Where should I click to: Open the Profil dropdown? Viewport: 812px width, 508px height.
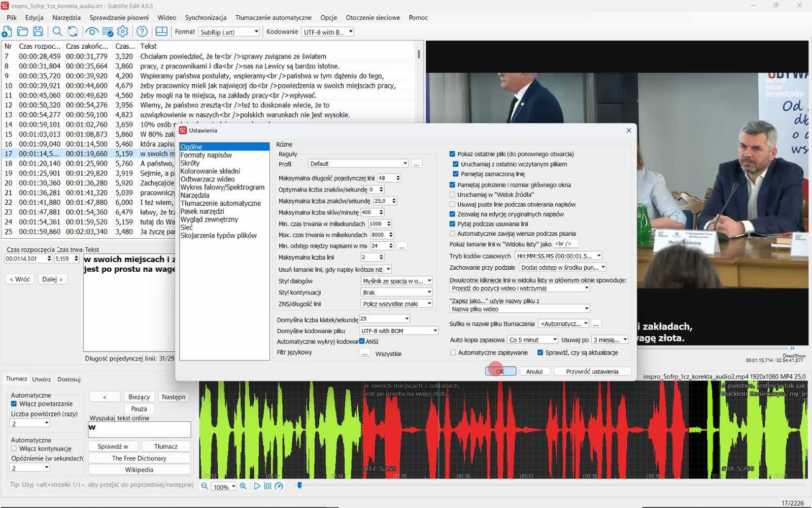(x=358, y=164)
